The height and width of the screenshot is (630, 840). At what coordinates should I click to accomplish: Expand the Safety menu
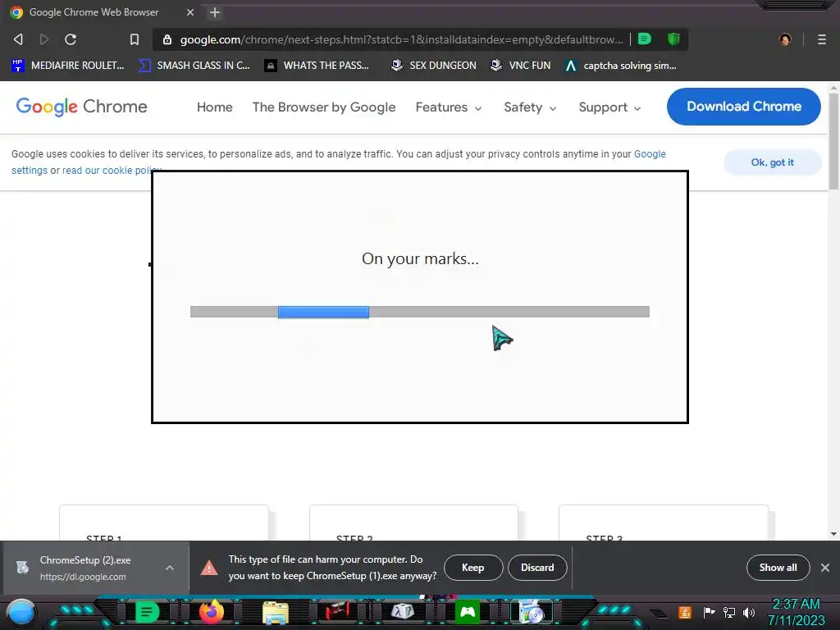(530, 107)
